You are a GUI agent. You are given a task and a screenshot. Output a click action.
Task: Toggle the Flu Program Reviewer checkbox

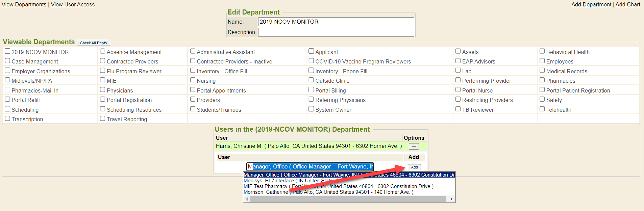point(103,71)
